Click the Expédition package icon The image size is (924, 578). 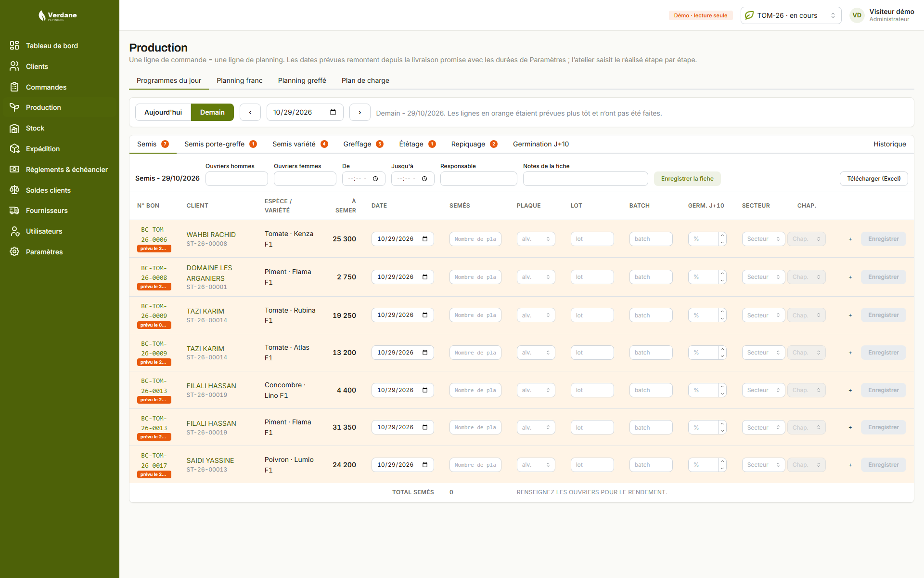pos(14,148)
